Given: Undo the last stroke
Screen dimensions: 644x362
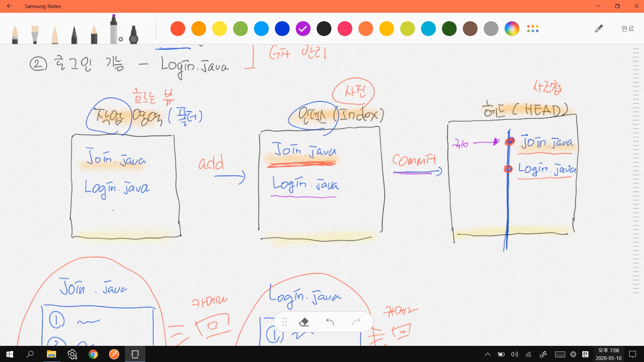Looking at the screenshot, I should (330, 322).
